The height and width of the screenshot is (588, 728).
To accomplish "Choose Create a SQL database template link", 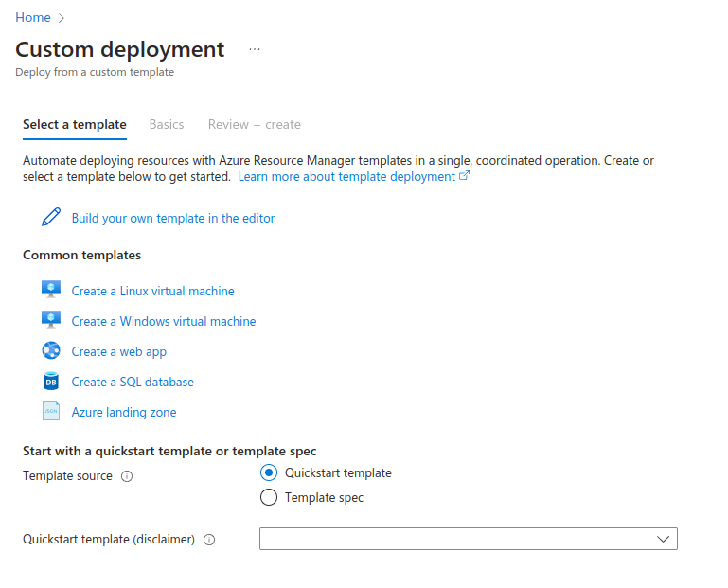I will click(x=133, y=382).
